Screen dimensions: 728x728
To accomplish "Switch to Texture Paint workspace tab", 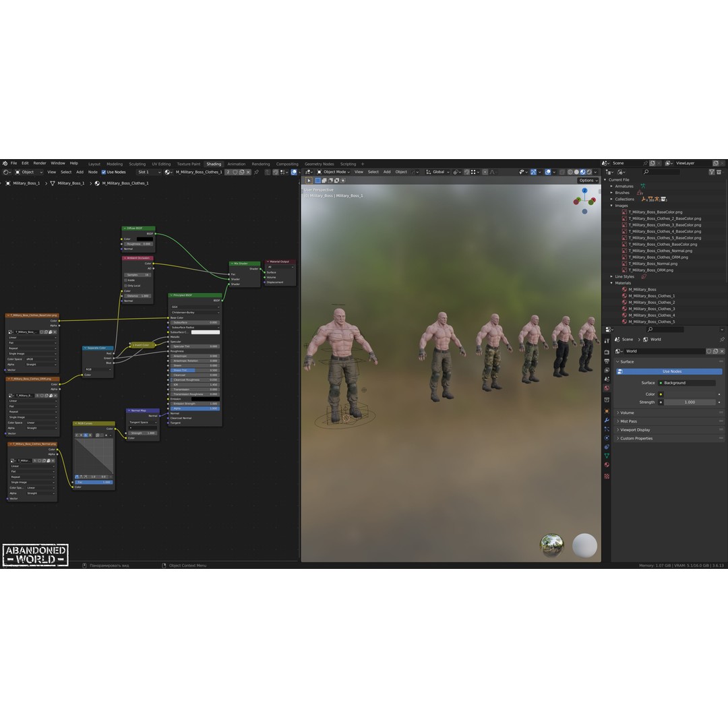I will click(x=189, y=164).
